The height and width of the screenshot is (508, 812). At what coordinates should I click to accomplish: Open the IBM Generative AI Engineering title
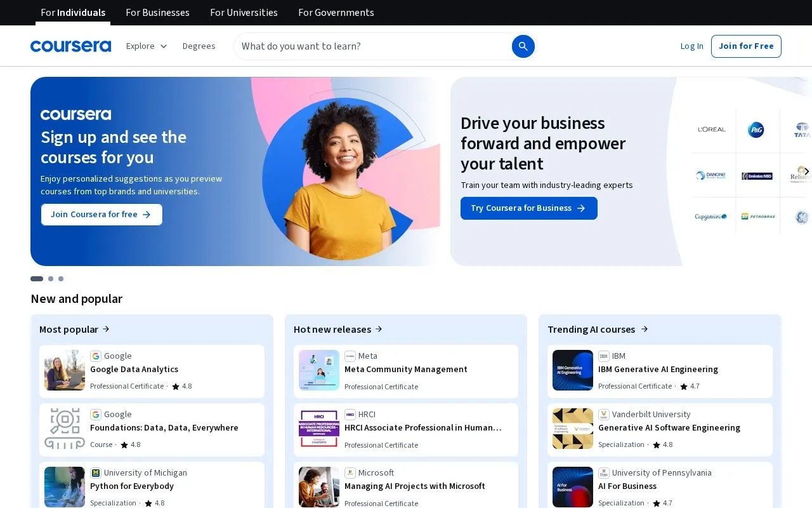pyautogui.click(x=658, y=370)
